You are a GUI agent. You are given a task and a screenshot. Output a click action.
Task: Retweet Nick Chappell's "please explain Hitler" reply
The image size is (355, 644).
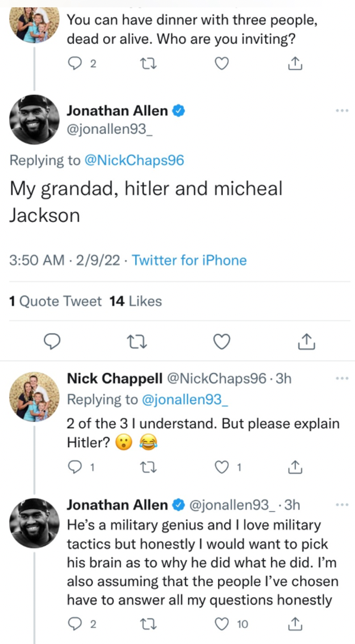[148, 467]
